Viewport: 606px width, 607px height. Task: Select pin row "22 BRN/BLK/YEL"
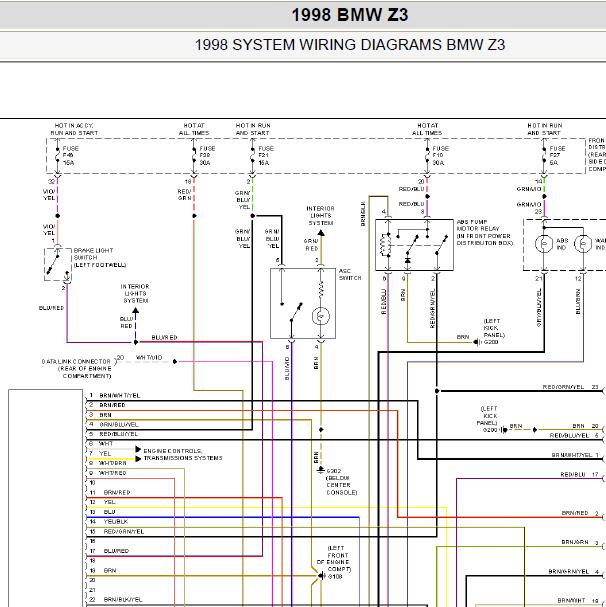(x=116, y=600)
